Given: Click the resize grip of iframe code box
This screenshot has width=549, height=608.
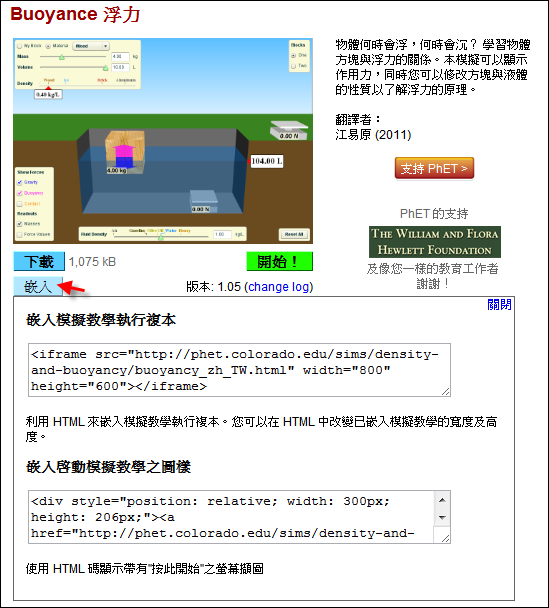Looking at the screenshot, I should [445, 392].
